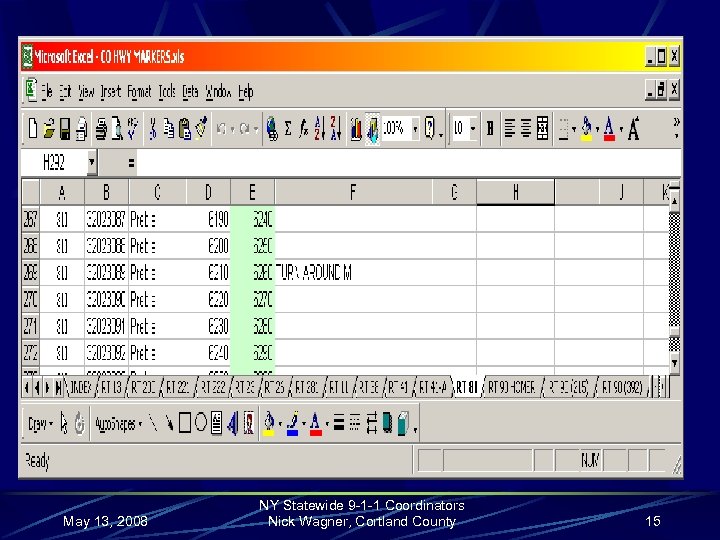Image resolution: width=720 pixels, height=540 pixels.
Task: Apply the Borders toolbar button
Action: (x=563, y=129)
